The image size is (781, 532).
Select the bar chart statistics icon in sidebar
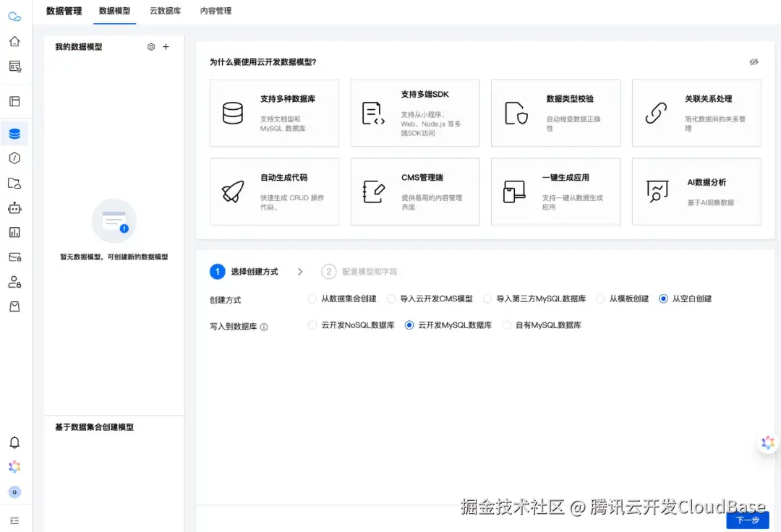click(14, 232)
